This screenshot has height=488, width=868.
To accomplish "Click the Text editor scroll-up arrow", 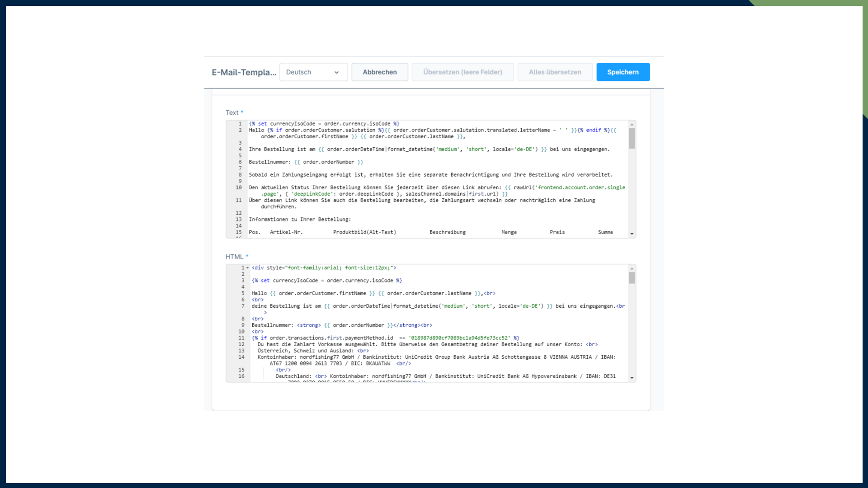I will pyautogui.click(x=632, y=124).
